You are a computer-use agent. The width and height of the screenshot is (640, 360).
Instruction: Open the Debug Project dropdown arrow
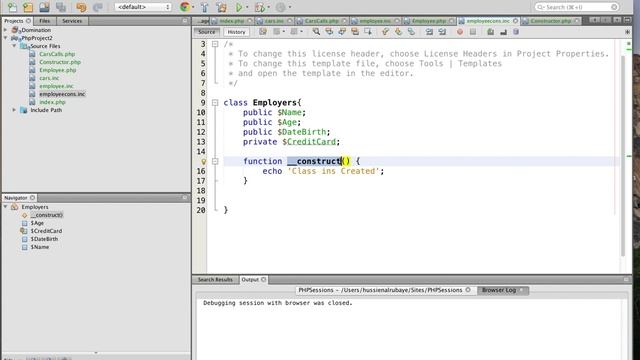tap(268, 7)
